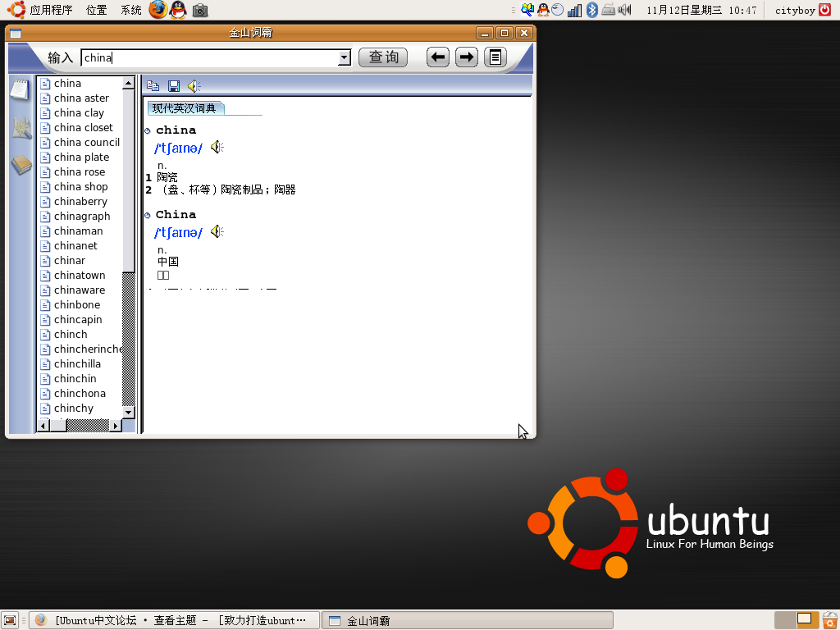840x630 pixels.
Task: Click the horizontal scroll right arrow
Action: [x=115, y=426]
